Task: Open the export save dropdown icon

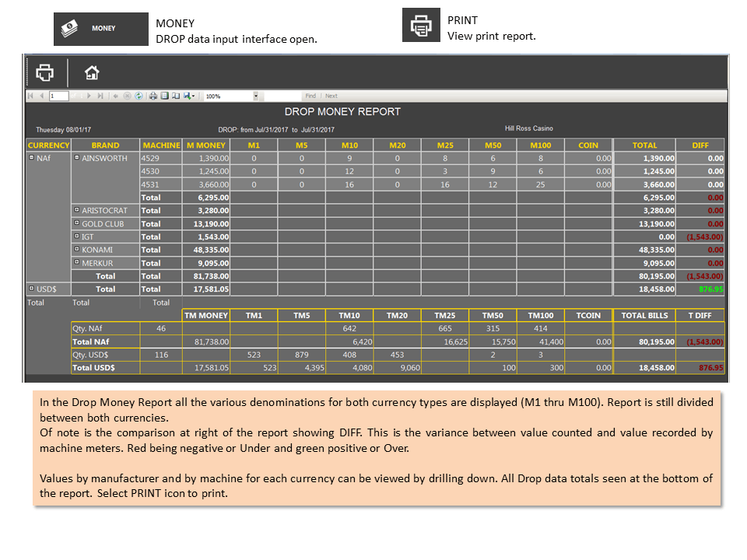Action: [188, 96]
